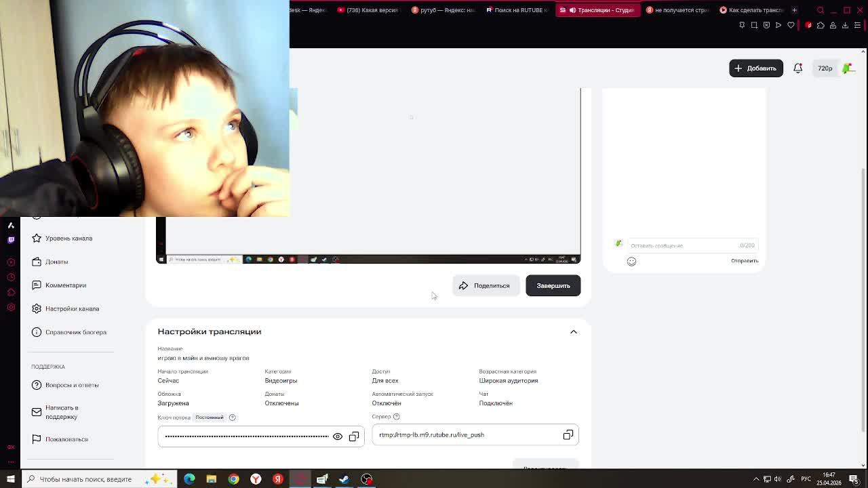
Task: Open help tooltip next to Сервер
Action: coord(397,417)
